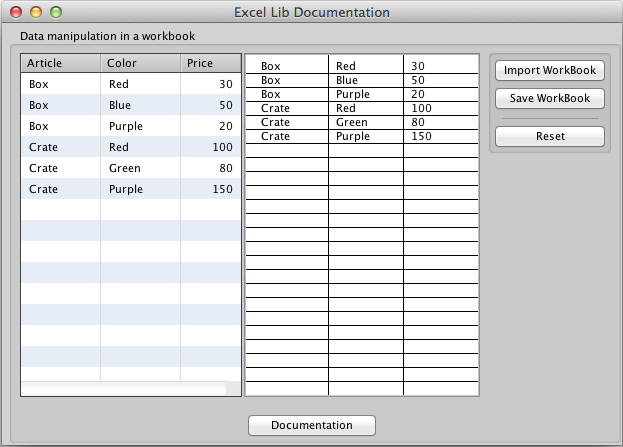Select the Box Purple row in left table
Viewport: 623px width, 447px height.
coord(130,126)
